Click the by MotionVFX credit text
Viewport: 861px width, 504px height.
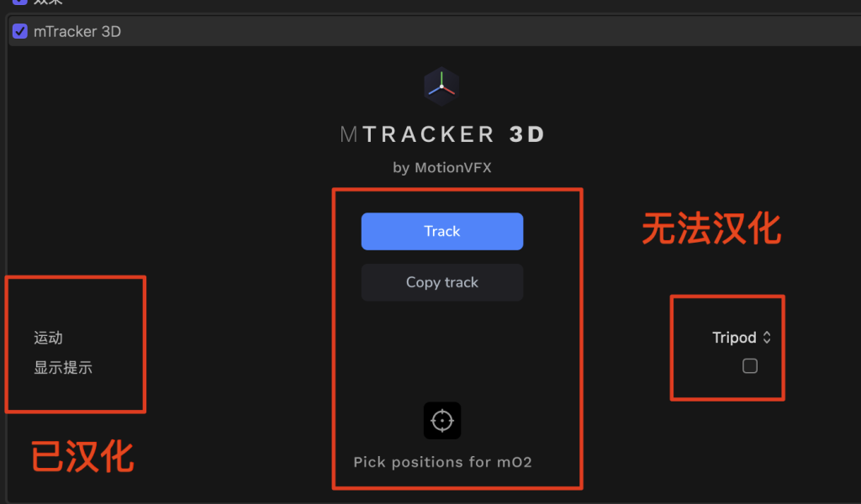[442, 167]
